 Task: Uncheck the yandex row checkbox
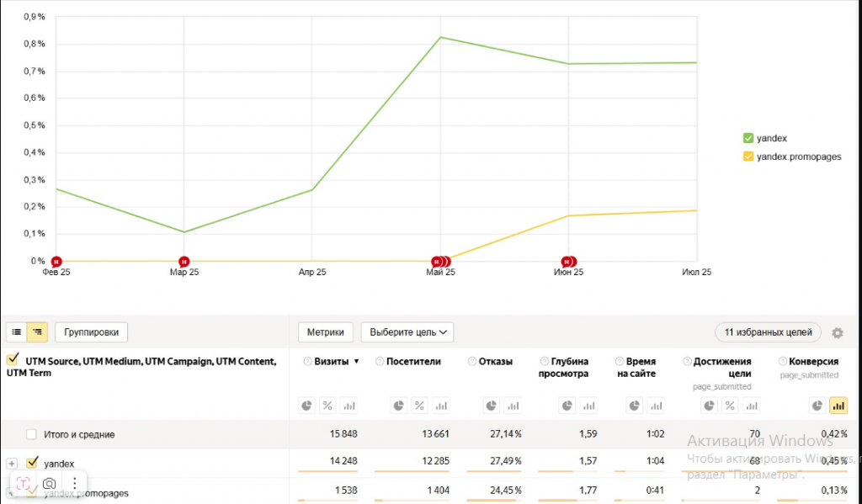[x=32, y=463]
